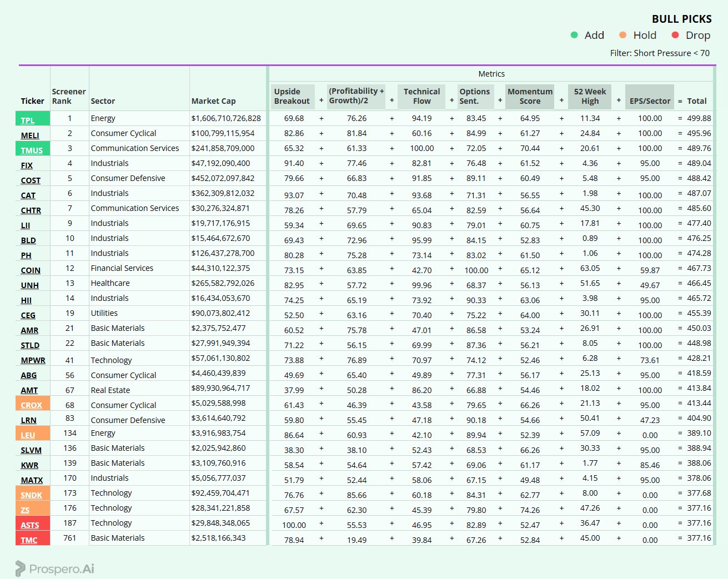Click the 52 Week High column header
728x579 pixels.
point(590,97)
